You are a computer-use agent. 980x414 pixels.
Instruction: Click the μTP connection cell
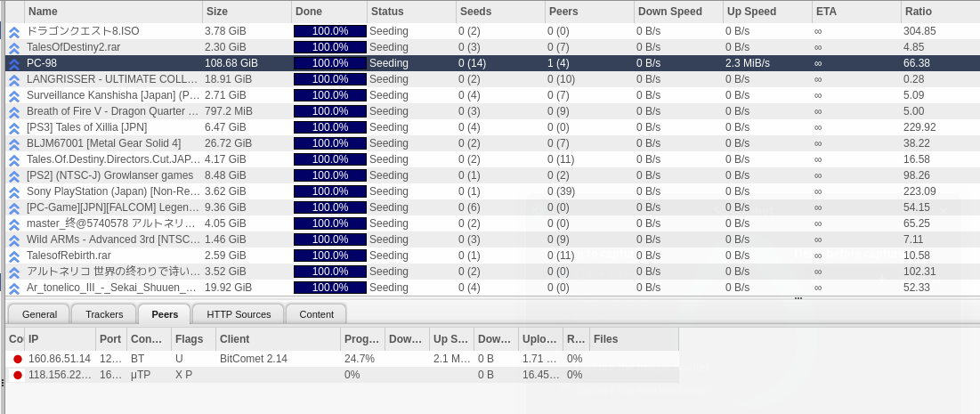click(x=141, y=375)
